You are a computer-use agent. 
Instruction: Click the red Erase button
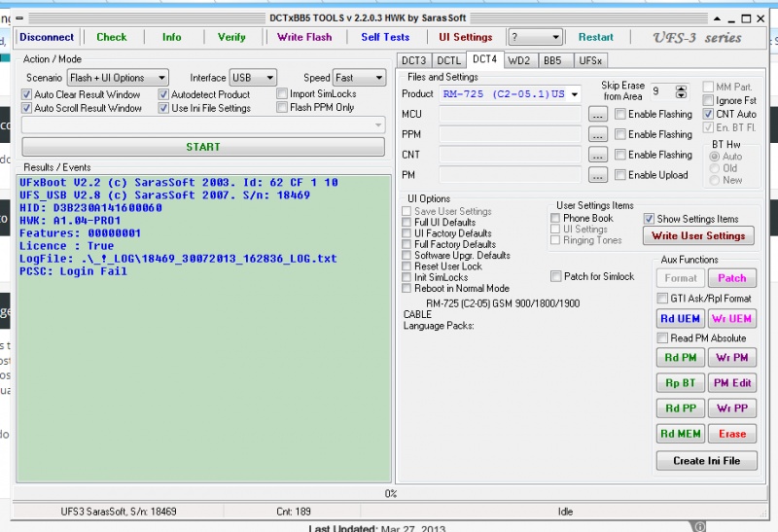(x=732, y=434)
